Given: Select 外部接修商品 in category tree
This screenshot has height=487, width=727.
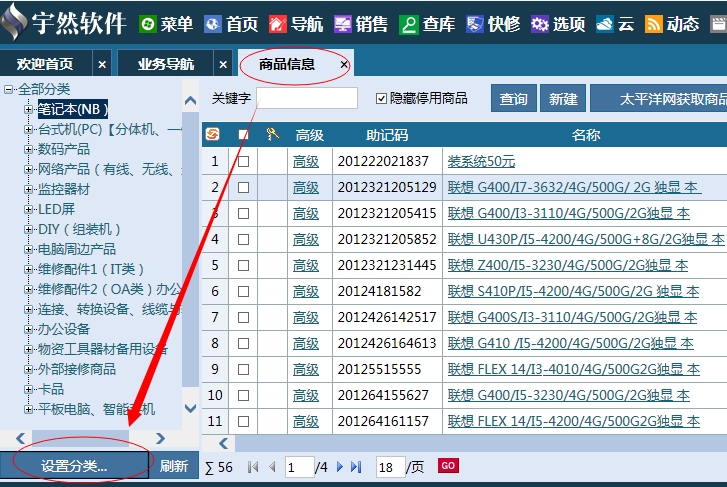Looking at the screenshot, I should 77,369.
